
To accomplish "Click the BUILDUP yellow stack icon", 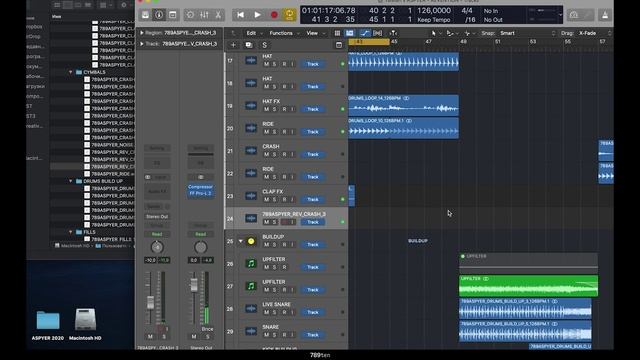I will [x=251, y=241].
